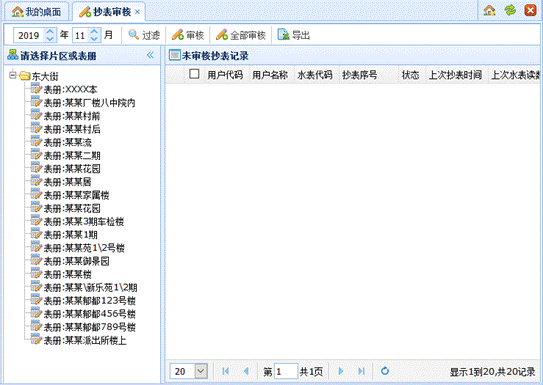Click the icon beside 表册:某某苑1\2号楼
Image resolution: width=543 pixels, height=385 pixels.
point(36,247)
